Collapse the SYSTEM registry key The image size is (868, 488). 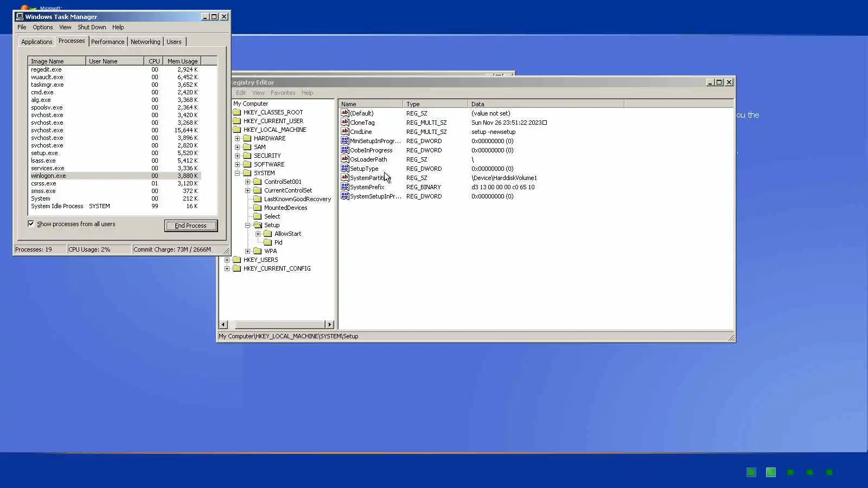(237, 173)
